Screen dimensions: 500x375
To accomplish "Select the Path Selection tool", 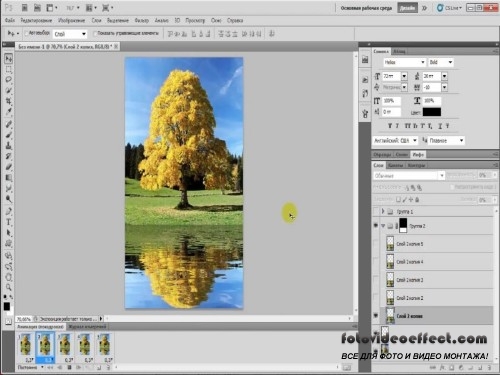I will point(9,233).
